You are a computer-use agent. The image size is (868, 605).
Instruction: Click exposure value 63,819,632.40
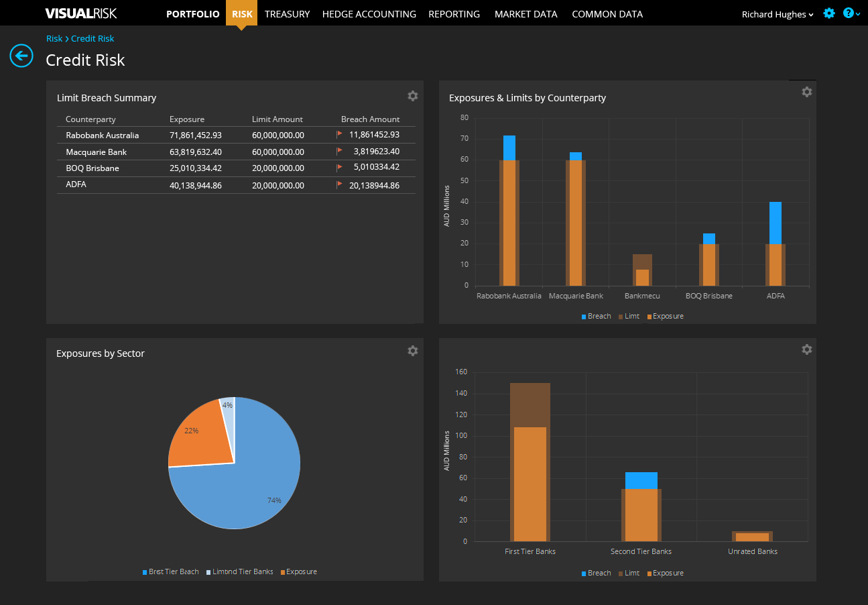click(196, 152)
